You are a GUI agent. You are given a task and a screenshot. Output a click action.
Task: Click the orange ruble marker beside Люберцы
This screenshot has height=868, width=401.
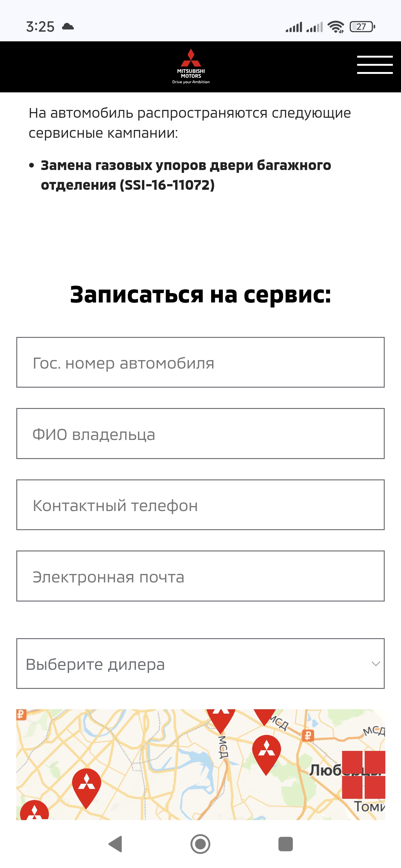click(x=308, y=735)
